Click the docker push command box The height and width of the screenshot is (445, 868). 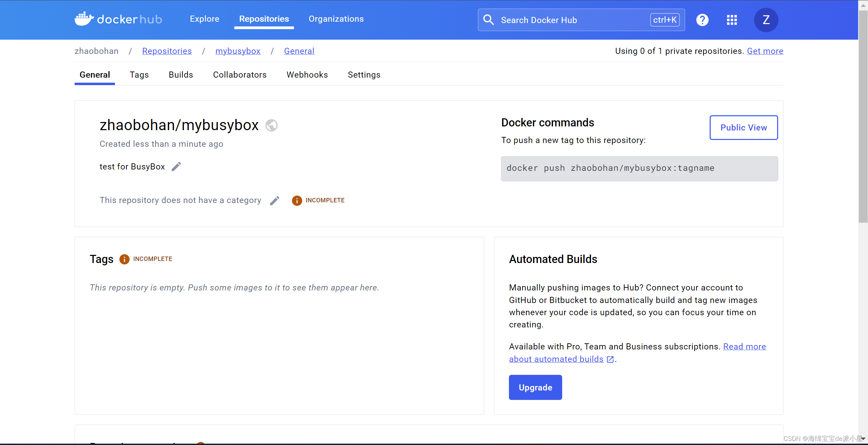click(639, 168)
